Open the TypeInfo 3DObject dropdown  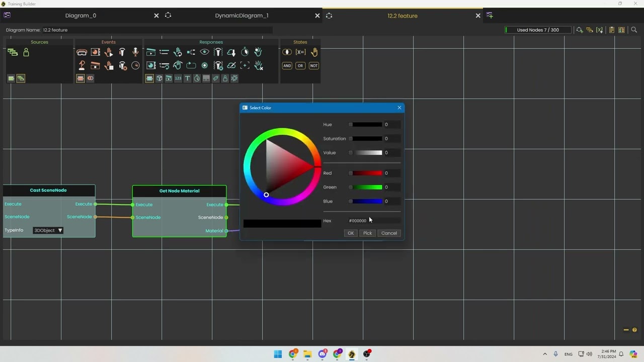48,230
